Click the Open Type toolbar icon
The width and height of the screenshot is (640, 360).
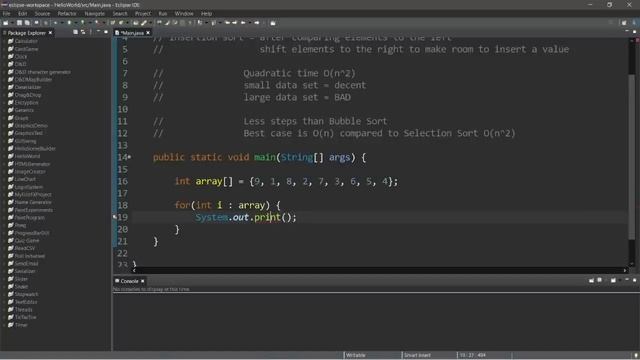click(136, 23)
